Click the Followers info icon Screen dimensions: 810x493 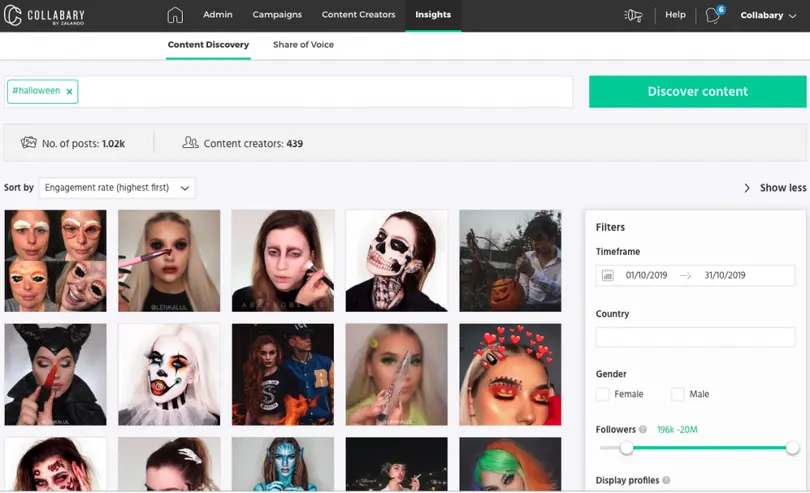(x=643, y=429)
